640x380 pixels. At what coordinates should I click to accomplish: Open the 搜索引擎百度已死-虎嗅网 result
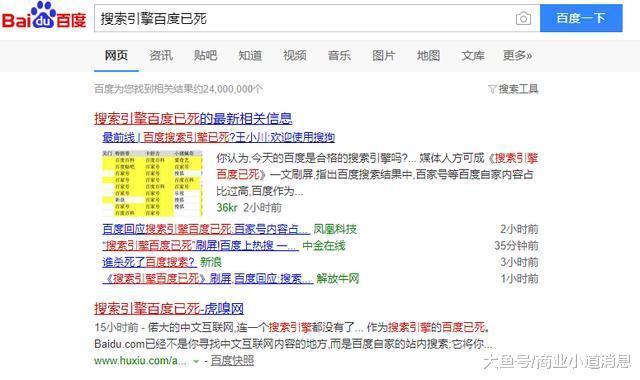point(169,309)
